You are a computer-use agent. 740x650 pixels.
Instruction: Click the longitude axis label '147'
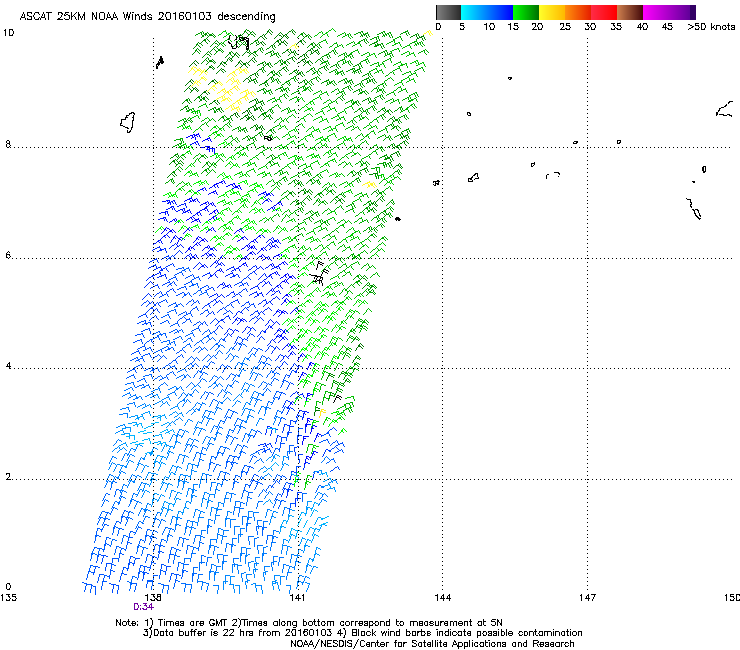(x=588, y=598)
